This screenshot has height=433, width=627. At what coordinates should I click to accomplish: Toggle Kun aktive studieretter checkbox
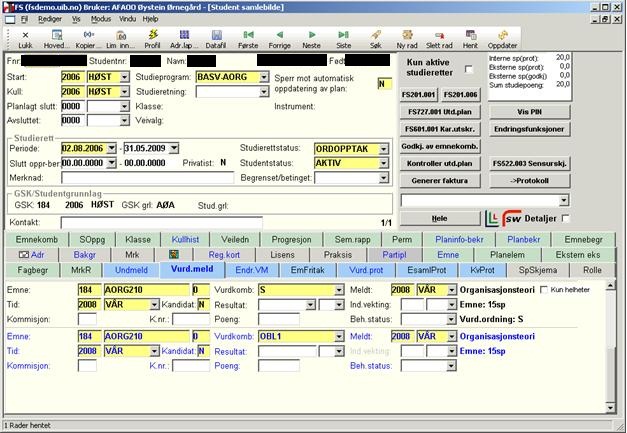469,69
